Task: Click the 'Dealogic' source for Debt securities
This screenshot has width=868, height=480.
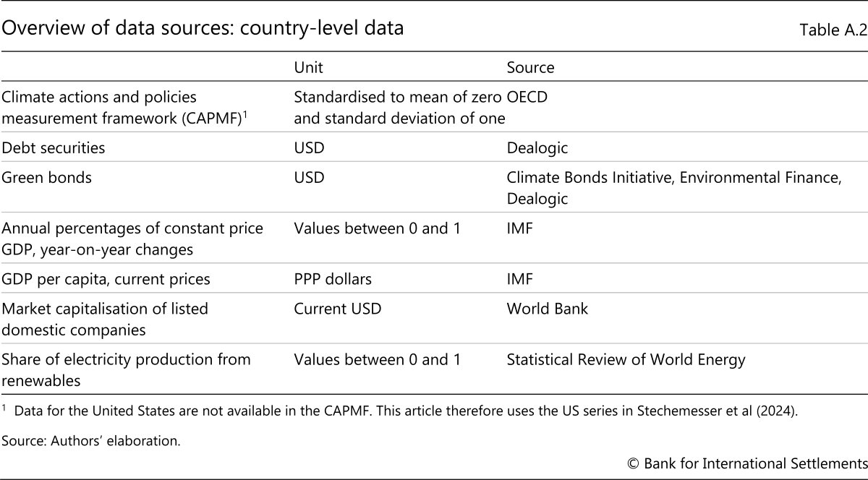Action: pyautogui.click(x=537, y=148)
